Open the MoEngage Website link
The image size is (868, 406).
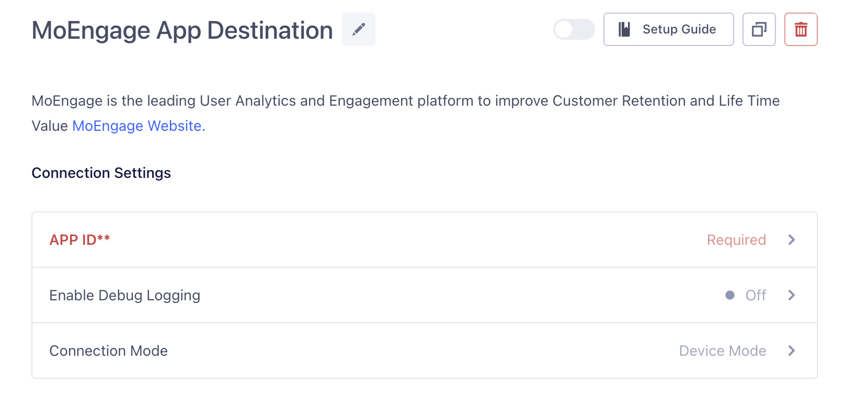139,126
